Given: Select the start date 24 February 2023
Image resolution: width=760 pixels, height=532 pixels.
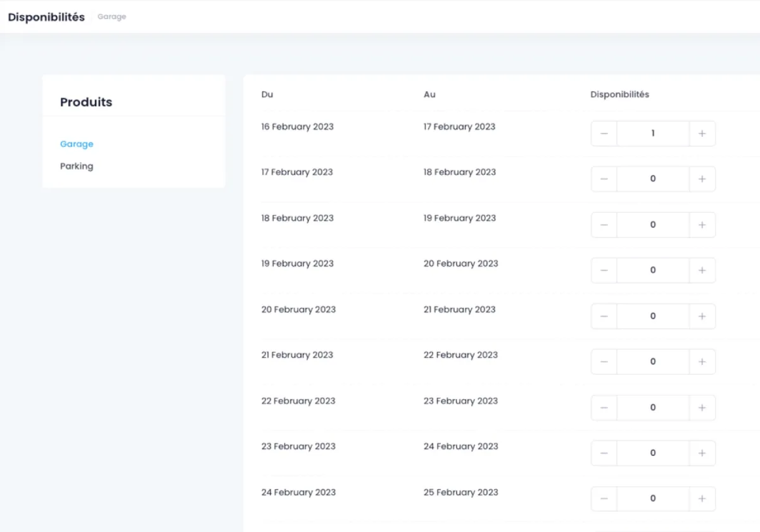Looking at the screenshot, I should [x=298, y=492].
